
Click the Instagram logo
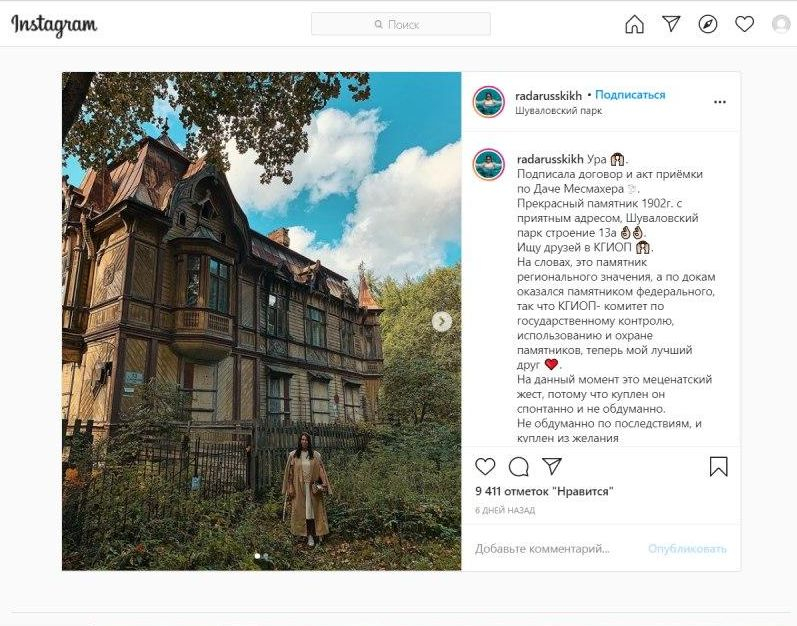click(54, 24)
